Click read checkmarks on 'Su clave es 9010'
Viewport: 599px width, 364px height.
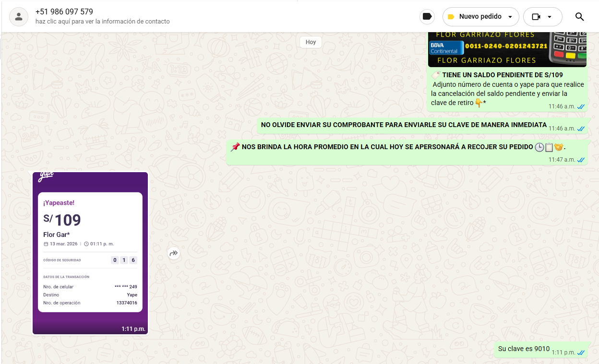pos(581,352)
